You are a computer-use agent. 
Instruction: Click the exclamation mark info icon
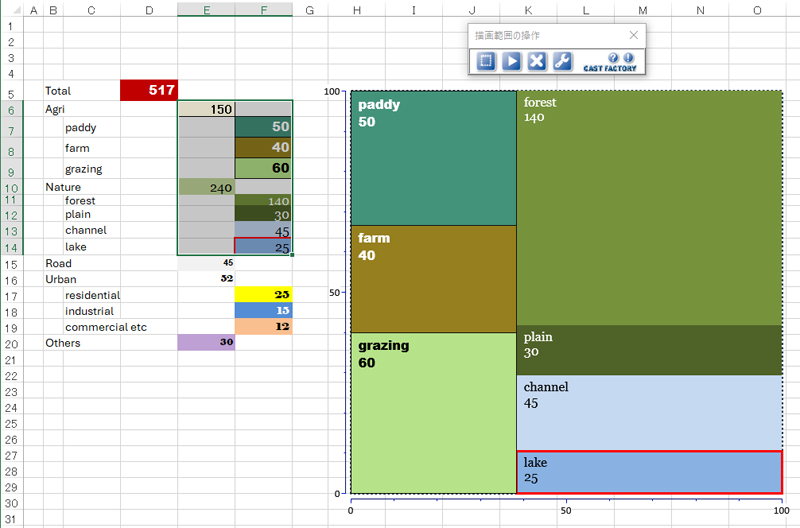628,57
